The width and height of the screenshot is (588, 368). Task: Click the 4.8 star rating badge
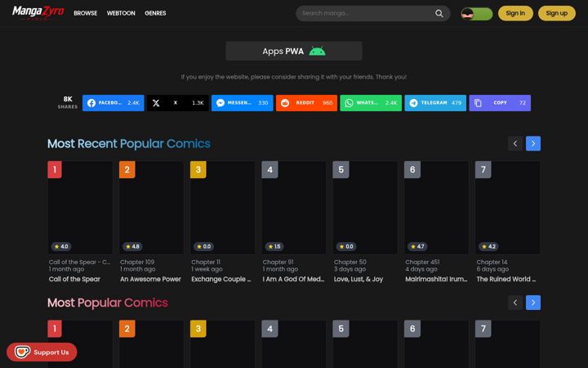[x=133, y=246]
